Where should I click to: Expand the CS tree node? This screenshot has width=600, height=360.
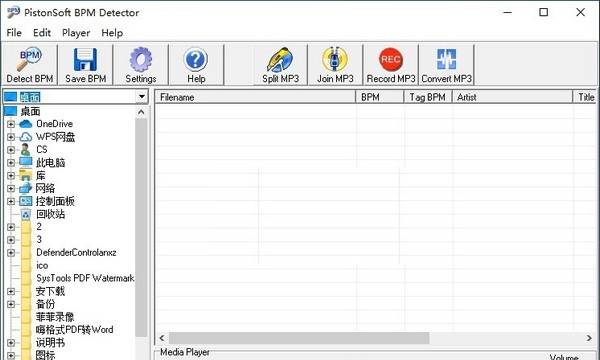[x=11, y=150]
